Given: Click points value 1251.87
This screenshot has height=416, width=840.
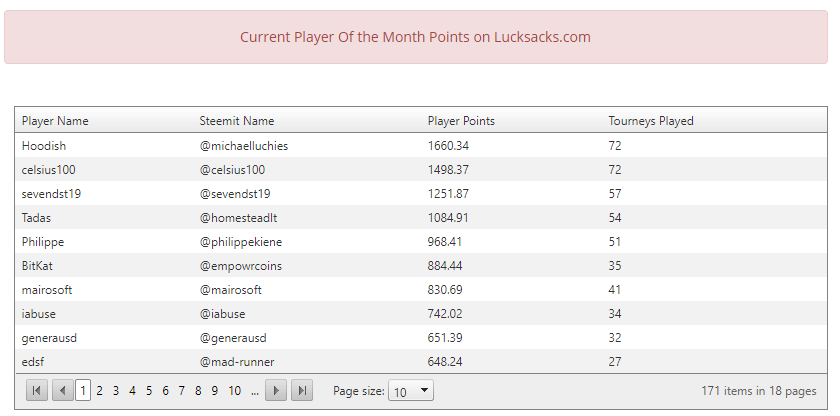Looking at the screenshot, I should click(448, 194).
